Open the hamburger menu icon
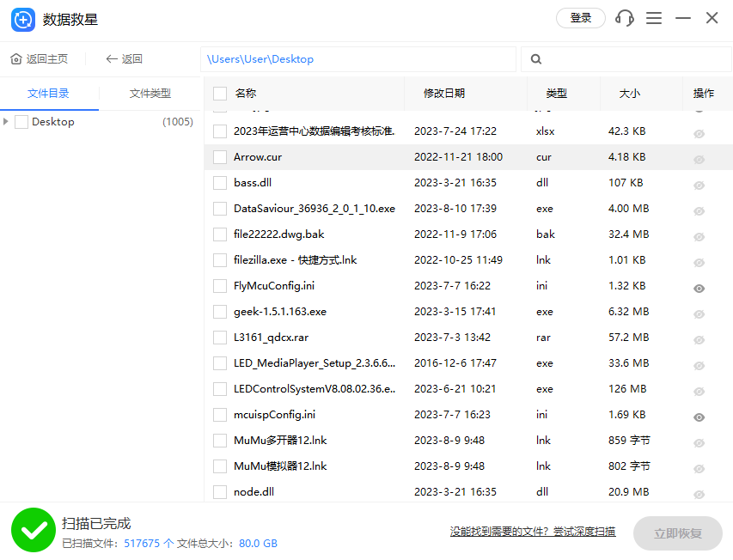The height and width of the screenshot is (560, 733). (x=653, y=17)
